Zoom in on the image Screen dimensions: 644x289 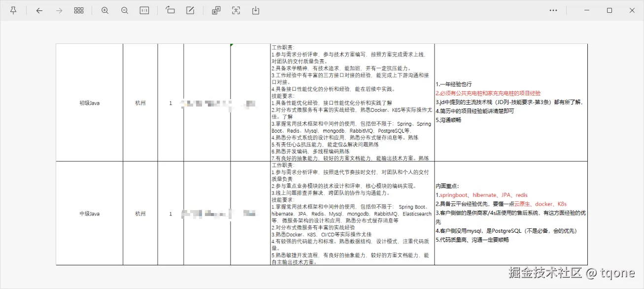coord(105,10)
